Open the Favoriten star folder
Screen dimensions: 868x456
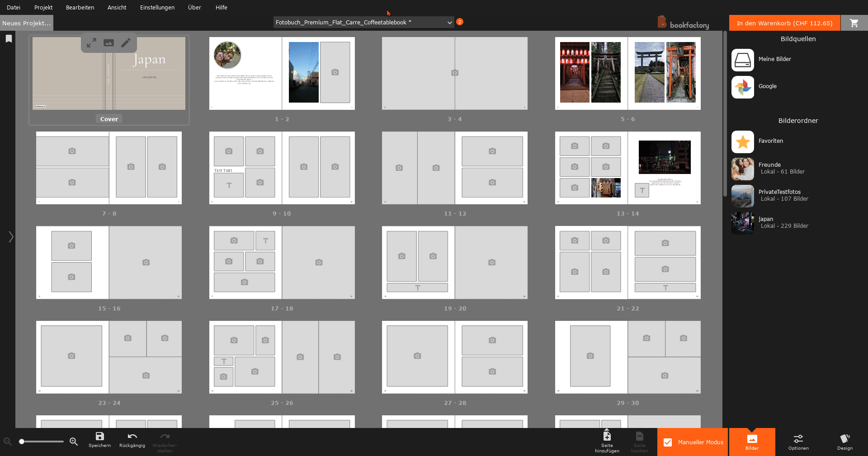pyautogui.click(x=743, y=142)
